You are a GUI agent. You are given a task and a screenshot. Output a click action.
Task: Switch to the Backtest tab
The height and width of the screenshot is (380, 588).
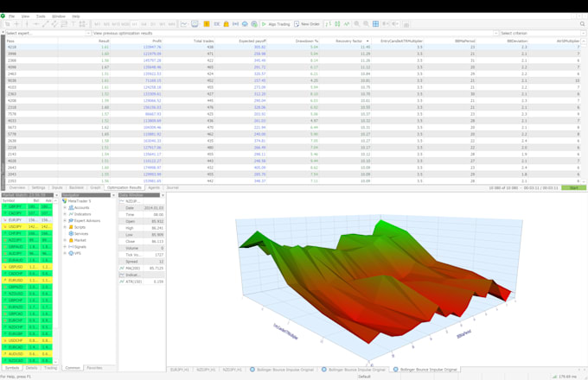pos(76,187)
